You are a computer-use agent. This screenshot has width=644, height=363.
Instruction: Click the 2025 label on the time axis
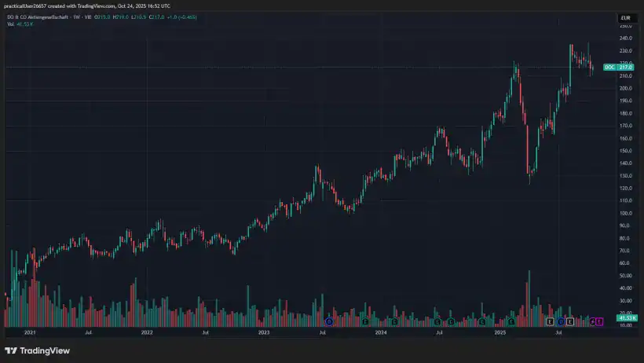(498, 333)
